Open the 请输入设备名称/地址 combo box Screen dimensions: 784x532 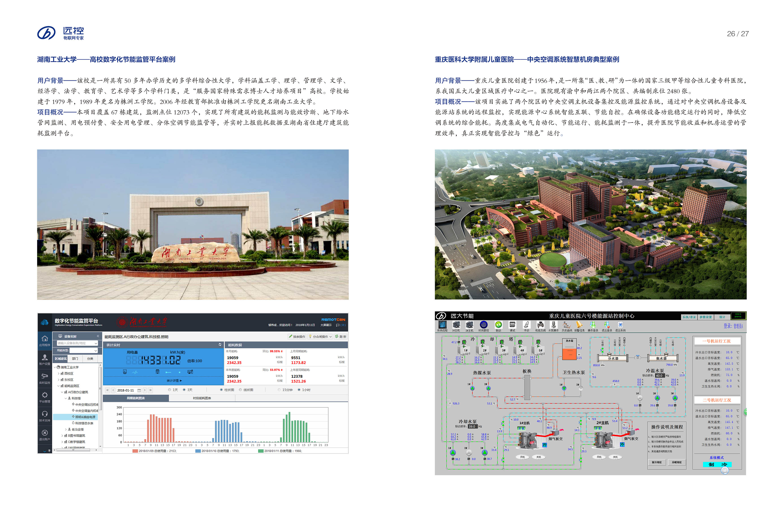(78, 343)
